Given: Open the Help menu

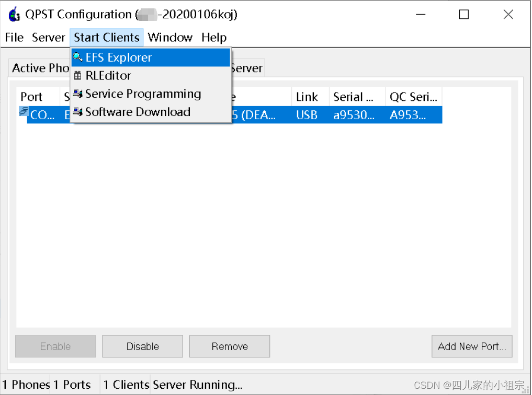Looking at the screenshot, I should [214, 37].
